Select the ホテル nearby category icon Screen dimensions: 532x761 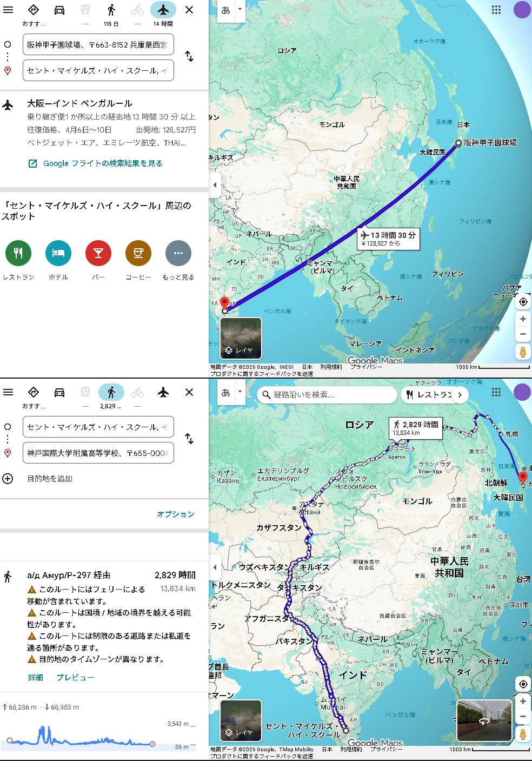pyautogui.click(x=58, y=253)
